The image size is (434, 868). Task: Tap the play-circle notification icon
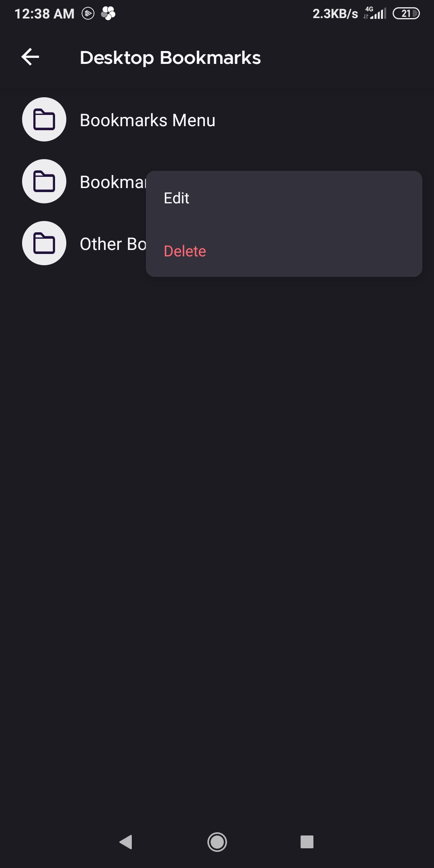tap(88, 14)
